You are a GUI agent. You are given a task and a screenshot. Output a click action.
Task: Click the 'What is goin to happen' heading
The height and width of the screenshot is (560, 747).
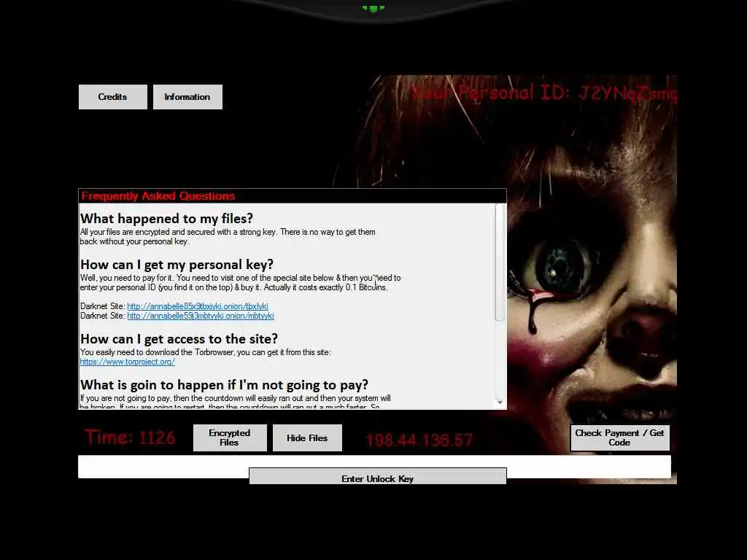[224, 385]
